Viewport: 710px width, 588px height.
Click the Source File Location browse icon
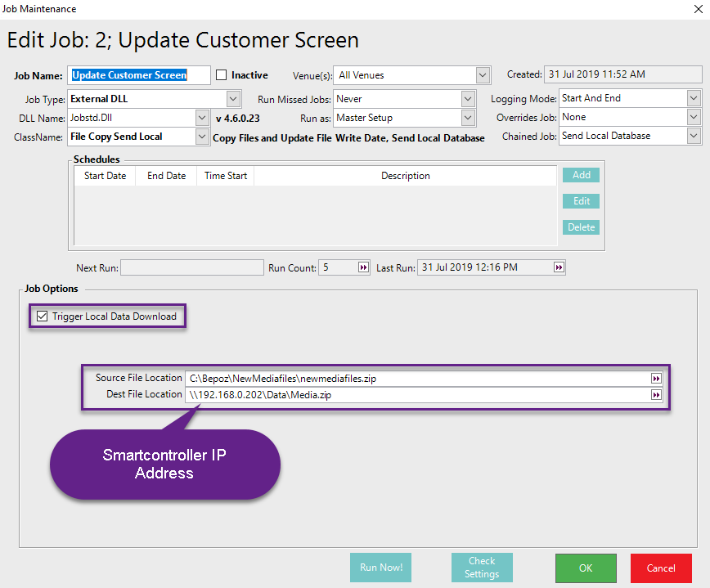(655, 379)
